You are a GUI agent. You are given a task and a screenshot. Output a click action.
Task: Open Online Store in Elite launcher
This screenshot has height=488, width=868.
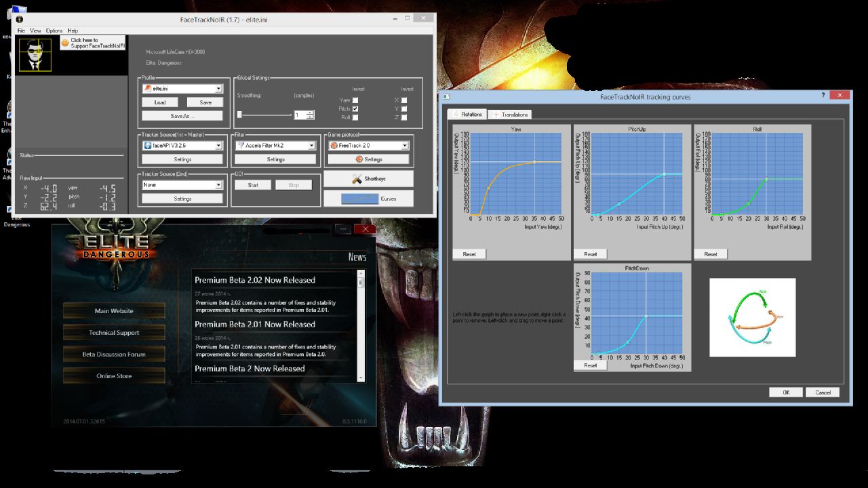[114, 376]
